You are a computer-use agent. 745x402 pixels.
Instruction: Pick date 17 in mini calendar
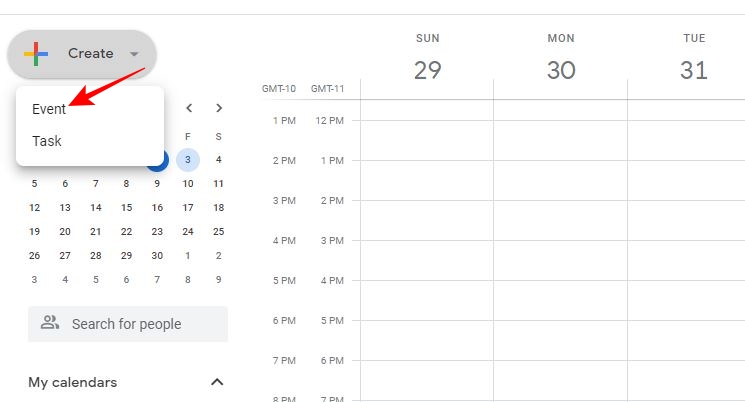click(x=188, y=207)
